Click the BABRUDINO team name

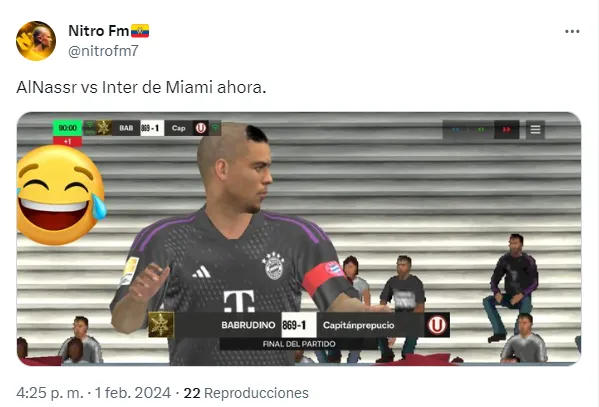[x=248, y=325]
